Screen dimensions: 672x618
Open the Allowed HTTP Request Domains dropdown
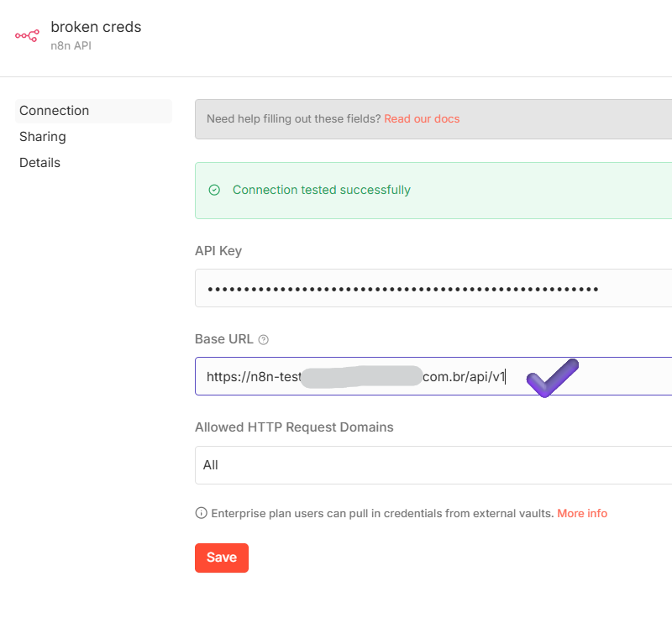tap(433, 465)
